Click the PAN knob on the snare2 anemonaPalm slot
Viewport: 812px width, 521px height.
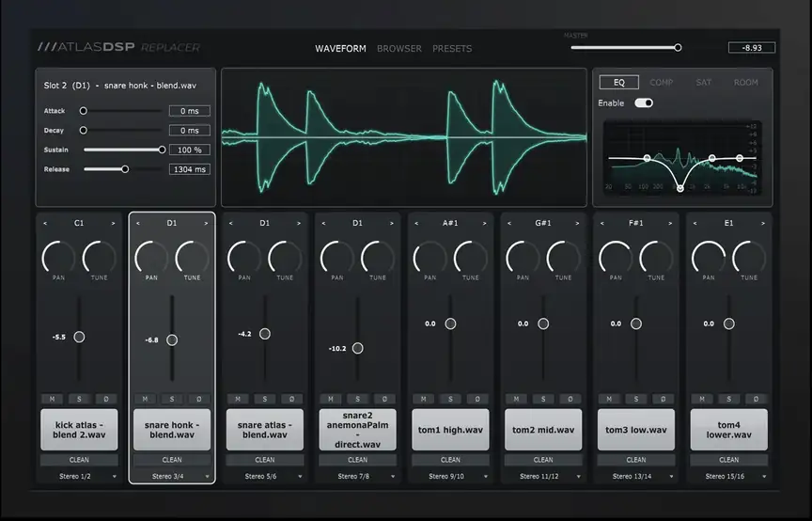point(337,257)
